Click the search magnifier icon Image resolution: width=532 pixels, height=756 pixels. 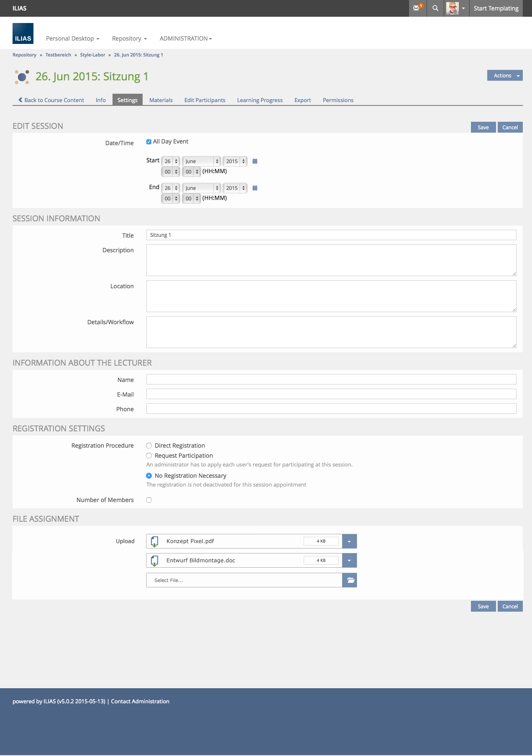point(435,8)
